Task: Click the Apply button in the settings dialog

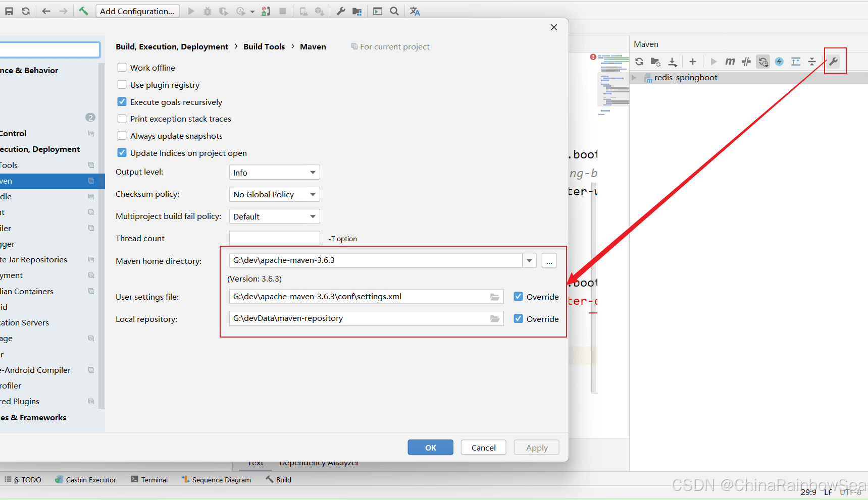Action: pyautogui.click(x=537, y=448)
